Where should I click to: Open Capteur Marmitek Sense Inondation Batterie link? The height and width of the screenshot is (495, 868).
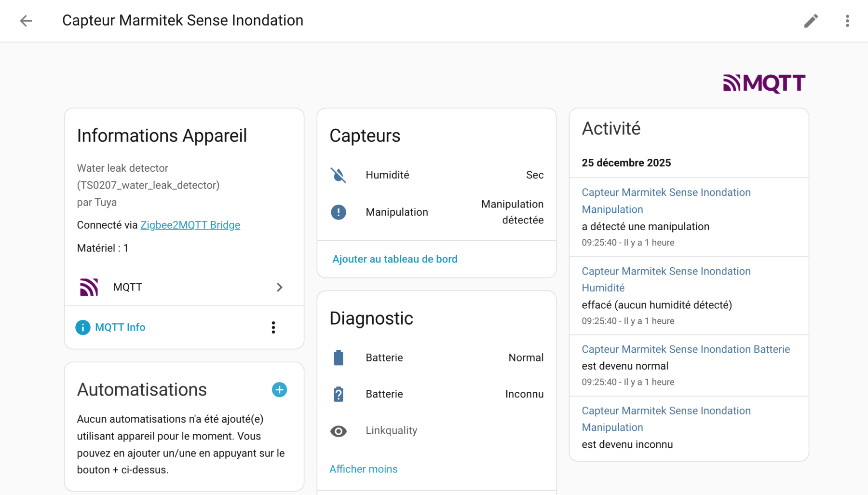[x=685, y=349]
